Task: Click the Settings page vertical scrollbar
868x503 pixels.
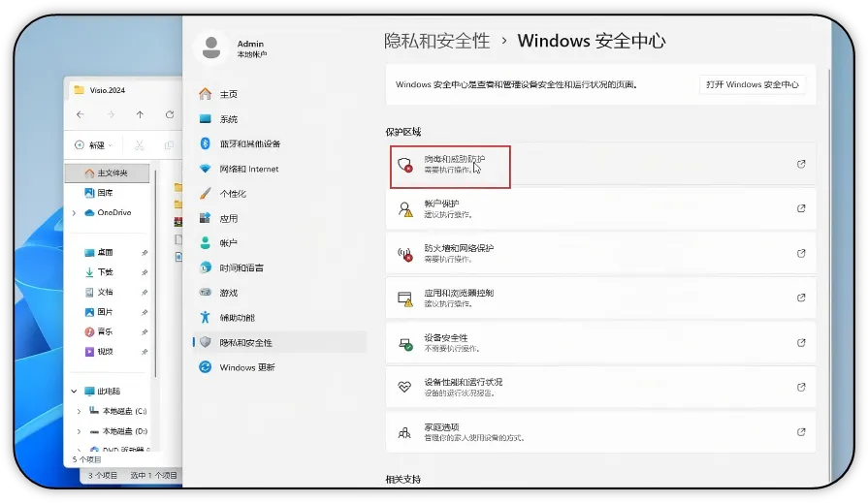Action: 828,276
